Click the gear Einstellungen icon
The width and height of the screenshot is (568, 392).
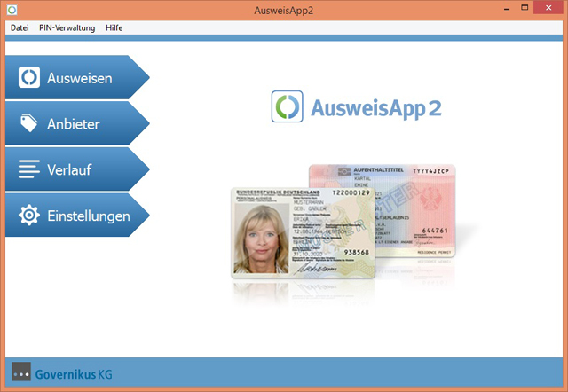[29, 215]
